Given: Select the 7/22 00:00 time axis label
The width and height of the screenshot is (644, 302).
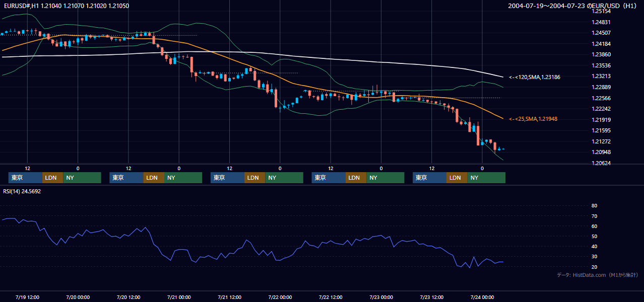Looking at the screenshot, I should pos(280,297).
